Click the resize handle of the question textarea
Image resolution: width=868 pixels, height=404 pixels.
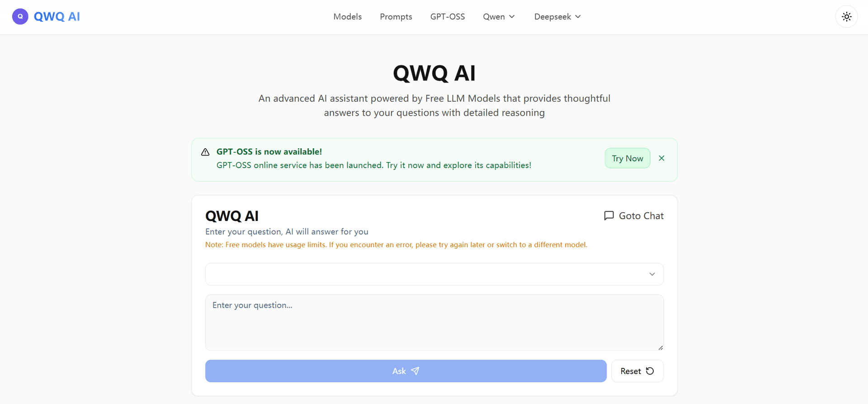pyautogui.click(x=660, y=347)
